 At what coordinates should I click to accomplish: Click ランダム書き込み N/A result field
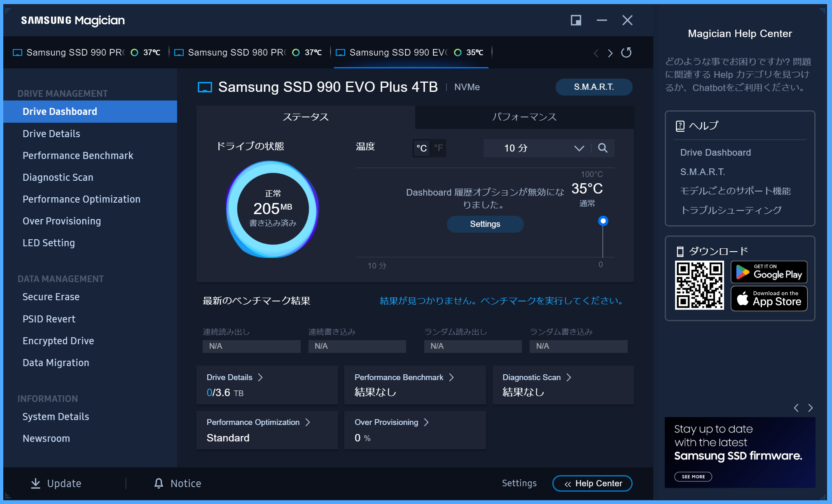(x=578, y=346)
